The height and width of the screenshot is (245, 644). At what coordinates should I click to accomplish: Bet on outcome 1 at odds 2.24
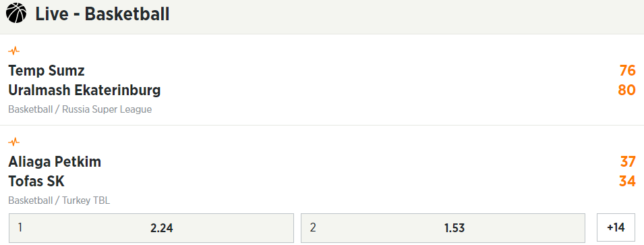click(x=152, y=227)
